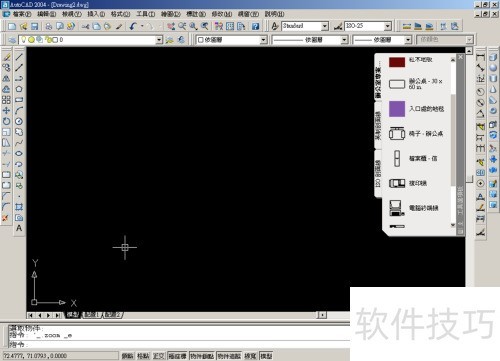Select the Circle draw tool
The image size is (500, 361).
pos(19,121)
